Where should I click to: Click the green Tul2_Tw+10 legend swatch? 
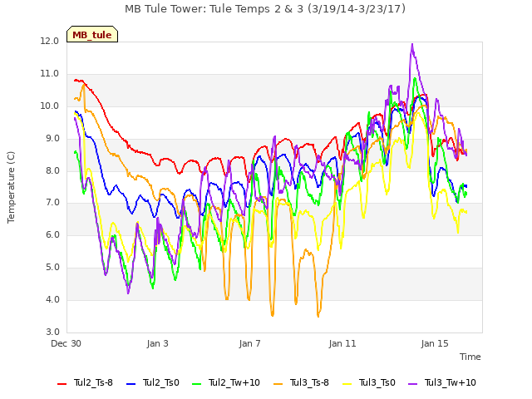click(x=197, y=383)
